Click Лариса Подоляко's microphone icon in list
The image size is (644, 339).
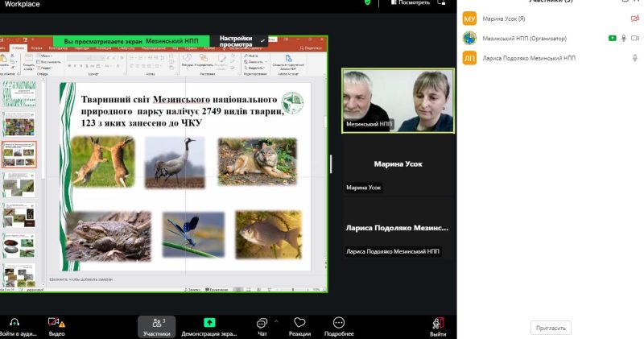click(x=635, y=58)
